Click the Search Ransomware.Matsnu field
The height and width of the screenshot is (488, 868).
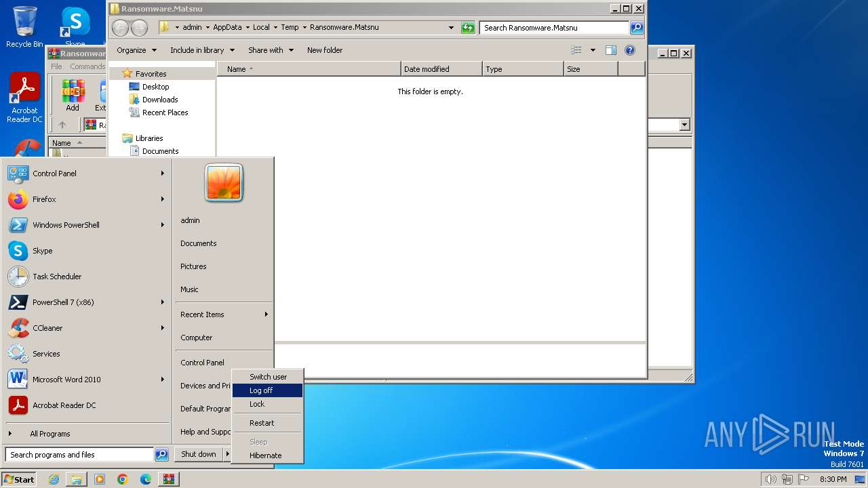pyautogui.click(x=555, y=28)
